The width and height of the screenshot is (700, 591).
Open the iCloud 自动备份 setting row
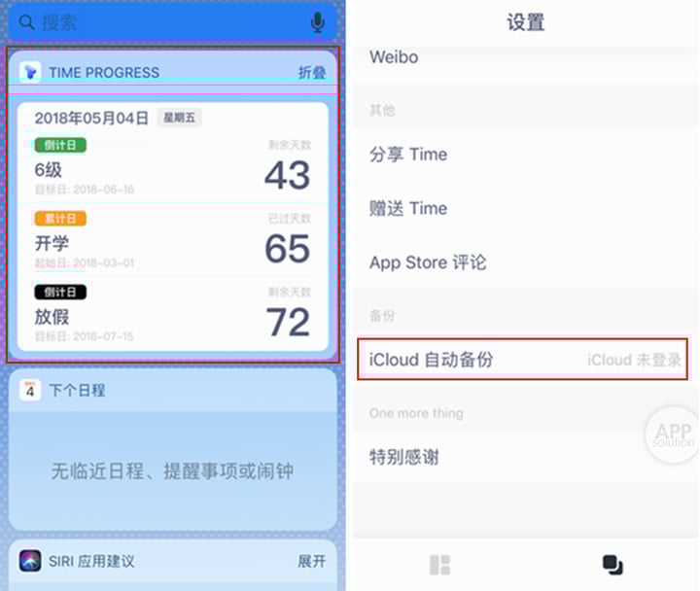522,360
